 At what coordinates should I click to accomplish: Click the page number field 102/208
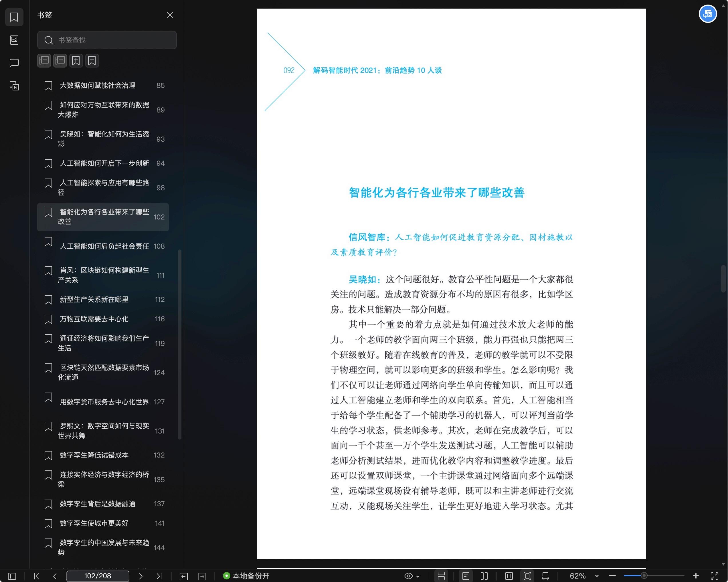98,576
